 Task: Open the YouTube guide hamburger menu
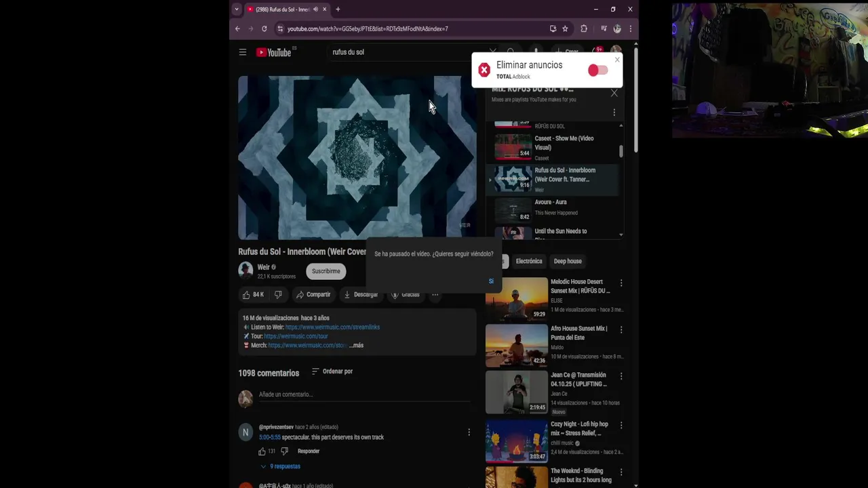(x=242, y=52)
